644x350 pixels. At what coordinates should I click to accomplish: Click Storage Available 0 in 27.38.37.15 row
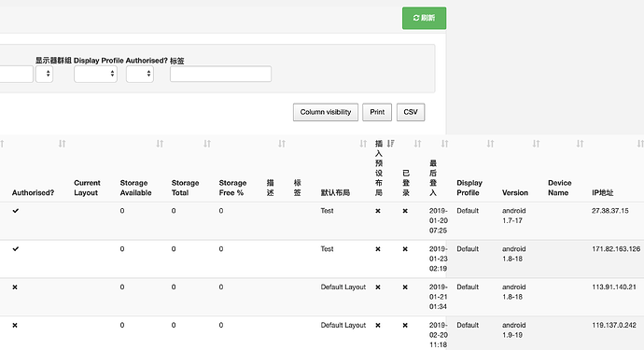[x=122, y=211]
